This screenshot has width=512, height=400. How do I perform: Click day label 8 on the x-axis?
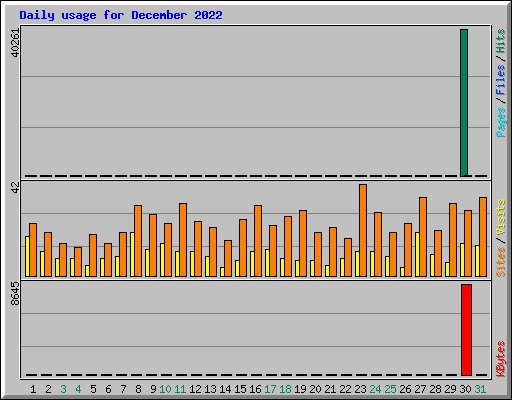138,389
